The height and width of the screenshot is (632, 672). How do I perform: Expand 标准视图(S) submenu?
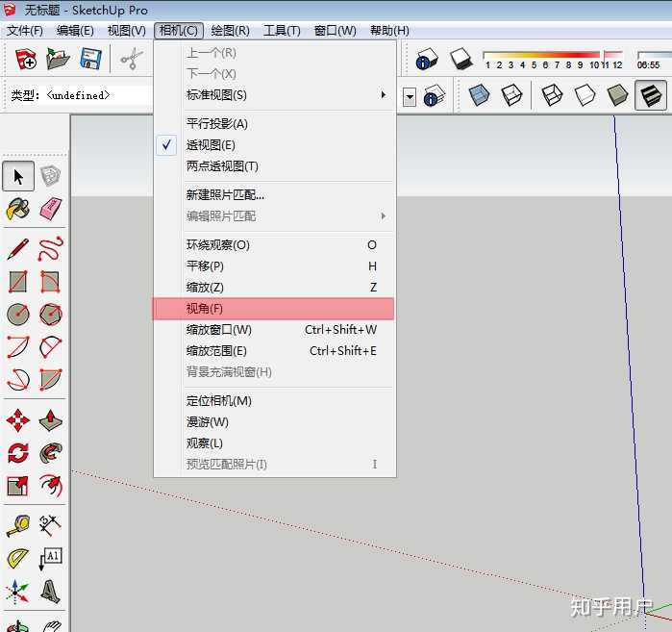tap(274, 95)
